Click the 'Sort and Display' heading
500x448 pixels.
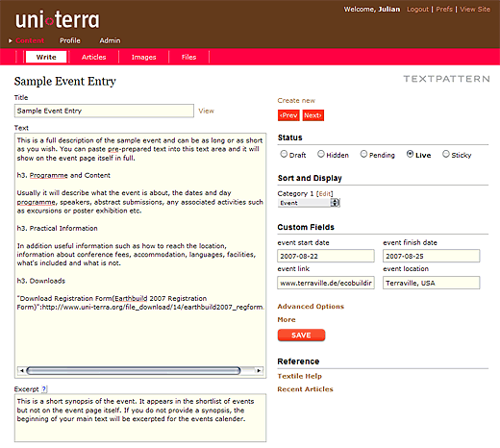(310, 178)
